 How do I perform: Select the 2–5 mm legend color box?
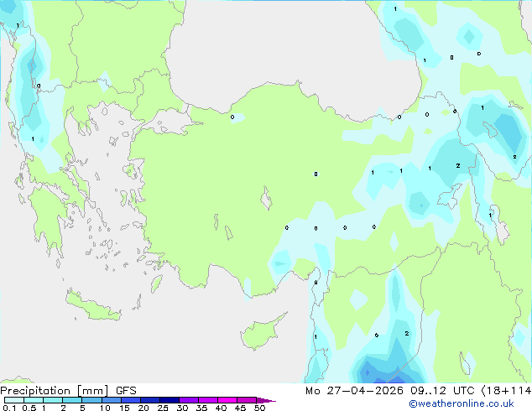(72, 400)
